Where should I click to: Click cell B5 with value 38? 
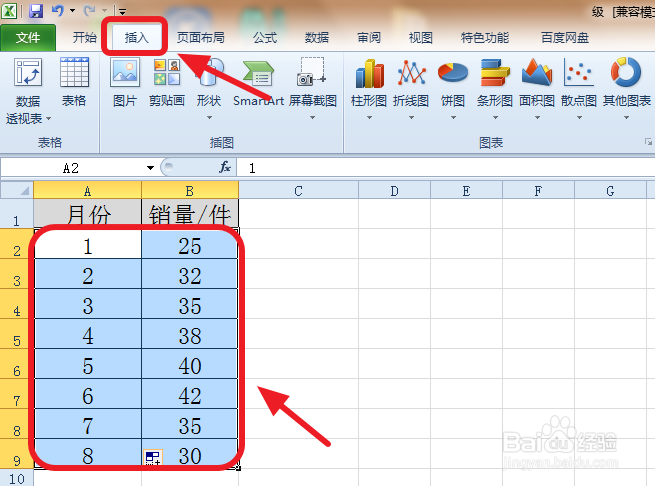(190, 333)
